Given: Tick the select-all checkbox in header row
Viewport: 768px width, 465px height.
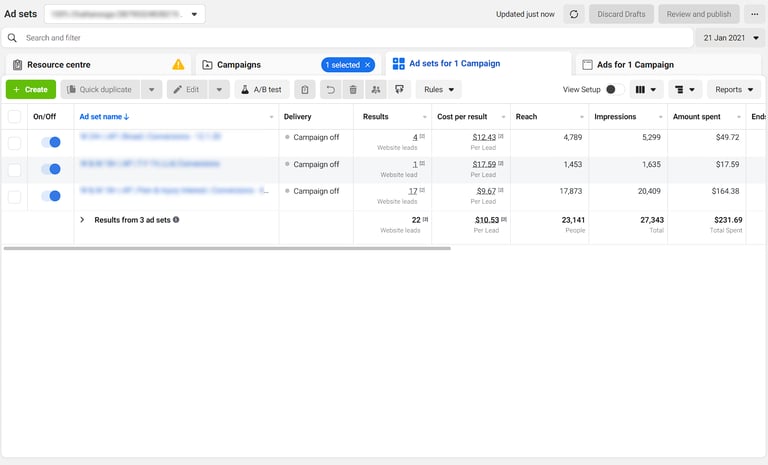Looking at the screenshot, I should coord(14,117).
